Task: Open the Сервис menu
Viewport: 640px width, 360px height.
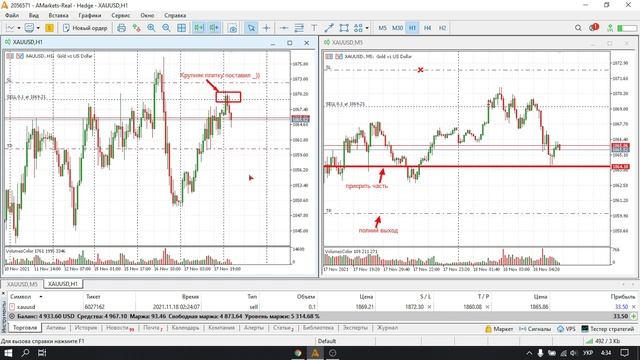Action: point(120,15)
